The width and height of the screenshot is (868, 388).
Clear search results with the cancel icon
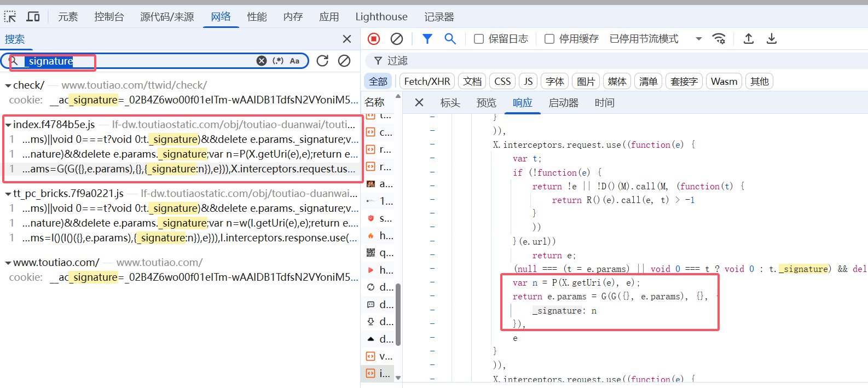[x=344, y=61]
